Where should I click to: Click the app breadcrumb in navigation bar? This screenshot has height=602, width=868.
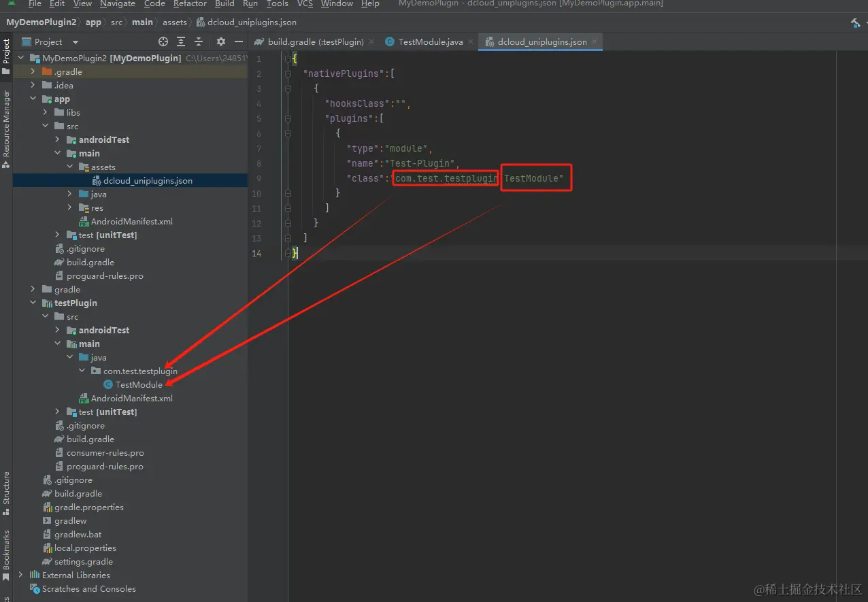(93, 22)
